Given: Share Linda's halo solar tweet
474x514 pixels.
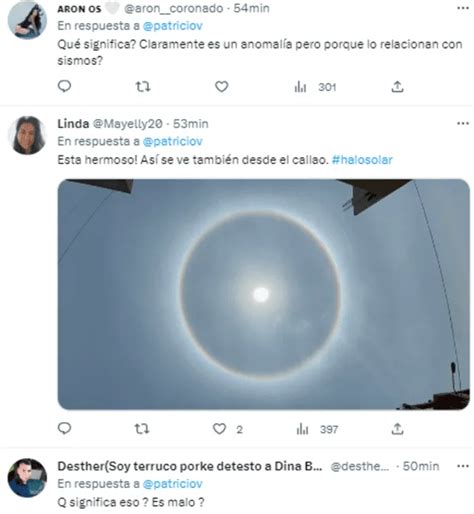Looking at the screenshot, I should (x=397, y=429).
